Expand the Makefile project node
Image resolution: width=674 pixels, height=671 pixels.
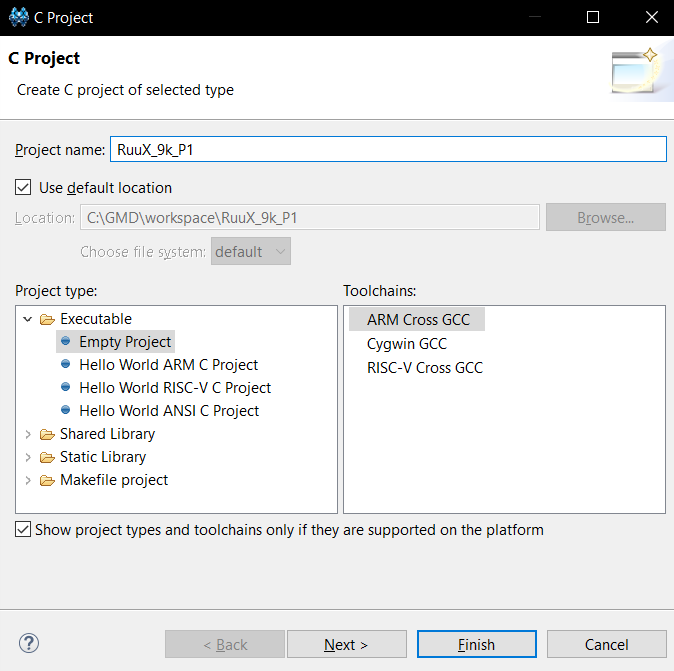pos(28,480)
